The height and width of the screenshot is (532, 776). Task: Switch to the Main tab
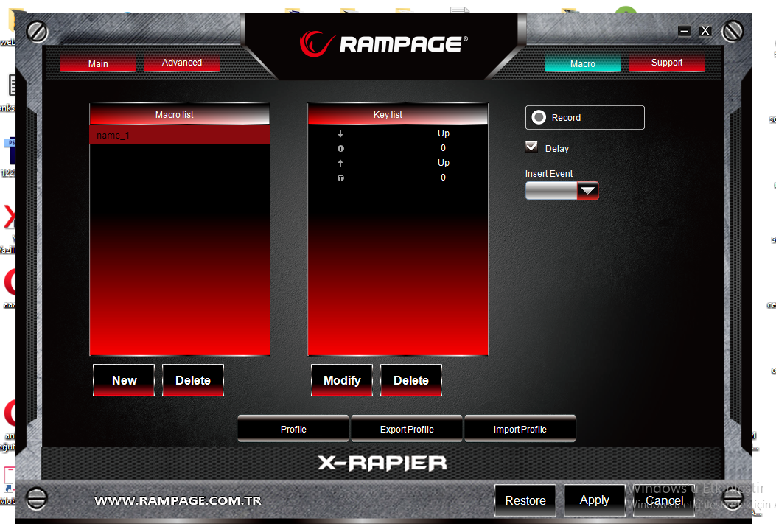(98, 64)
